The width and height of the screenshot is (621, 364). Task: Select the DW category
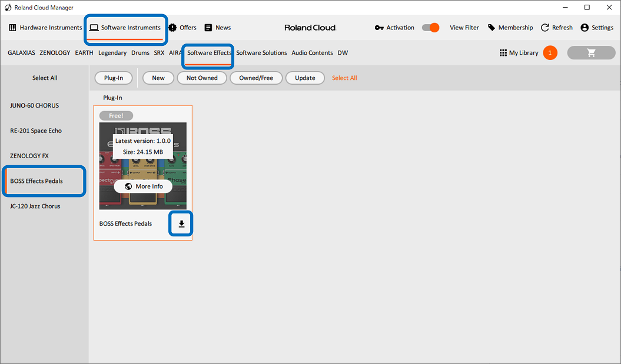pos(343,52)
